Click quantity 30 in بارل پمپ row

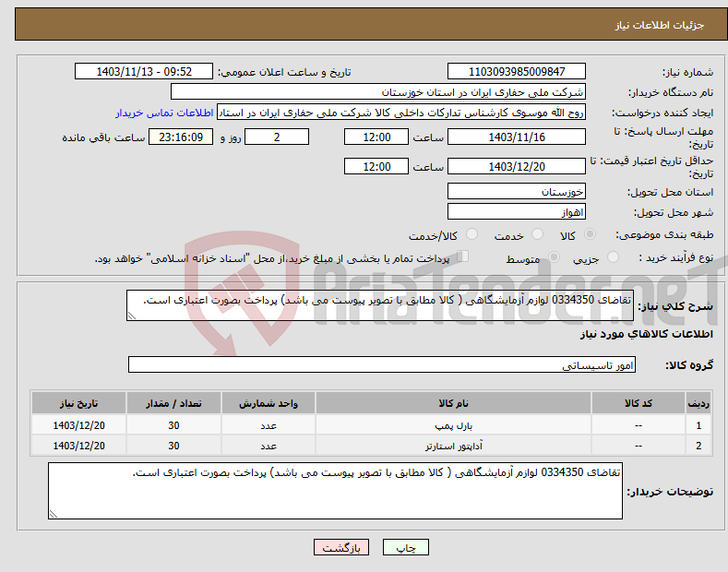pos(173,425)
